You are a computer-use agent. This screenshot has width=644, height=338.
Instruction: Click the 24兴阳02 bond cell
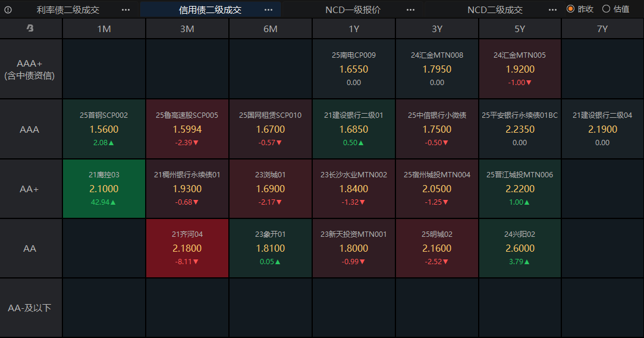click(x=520, y=248)
